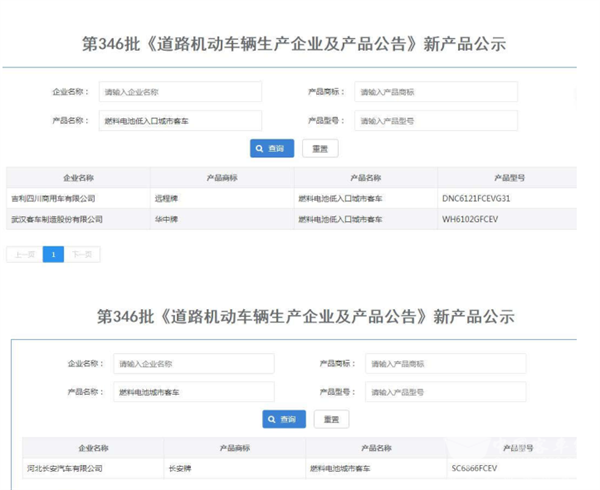Click the 远程牌 trademark cell
The width and height of the screenshot is (600, 490).
(x=166, y=199)
